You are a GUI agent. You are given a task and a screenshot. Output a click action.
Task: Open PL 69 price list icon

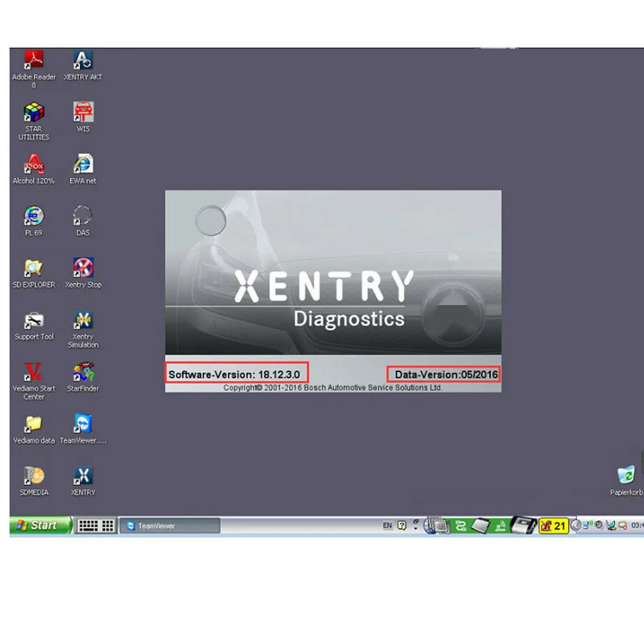34,222
